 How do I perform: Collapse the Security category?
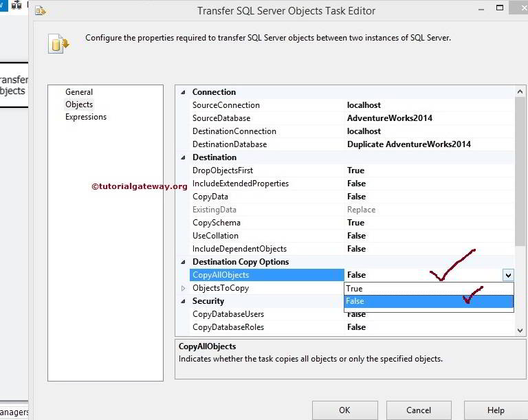point(183,302)
